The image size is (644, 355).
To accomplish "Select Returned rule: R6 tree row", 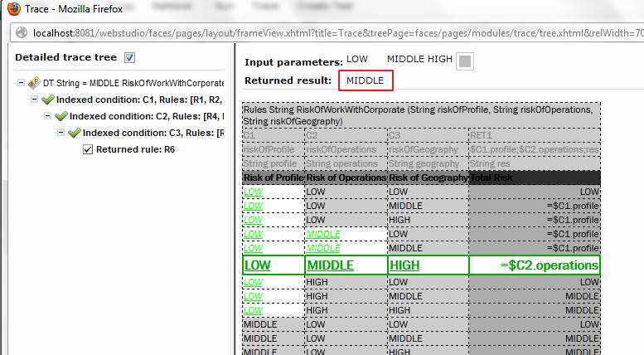I will (135, 149).
